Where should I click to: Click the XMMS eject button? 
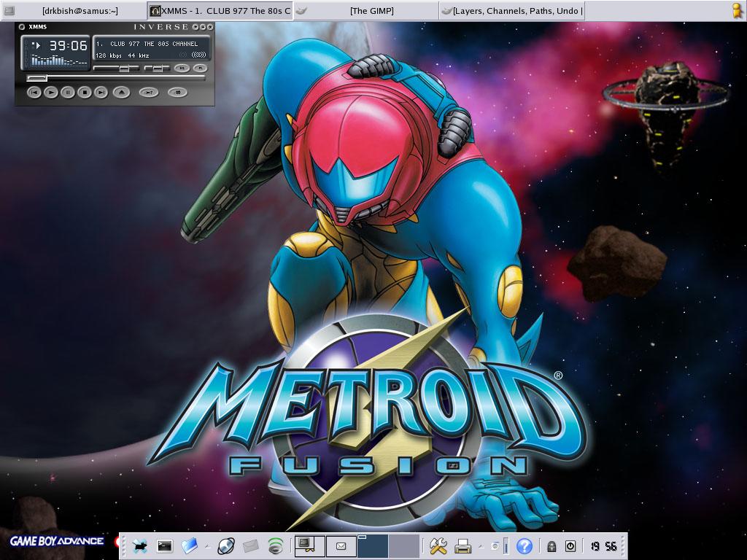(122, 92)
